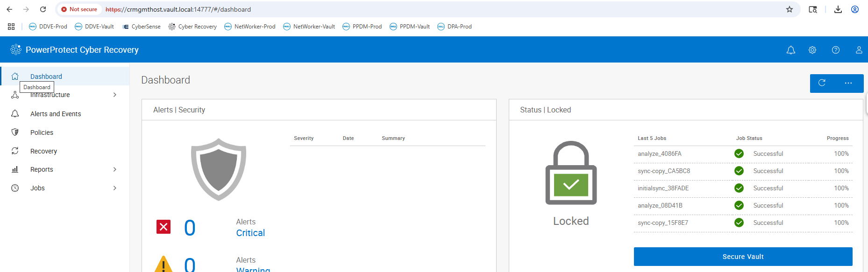Open the help question mark icon
Viewport: 868px width, 272px height.
pos(836,50)
